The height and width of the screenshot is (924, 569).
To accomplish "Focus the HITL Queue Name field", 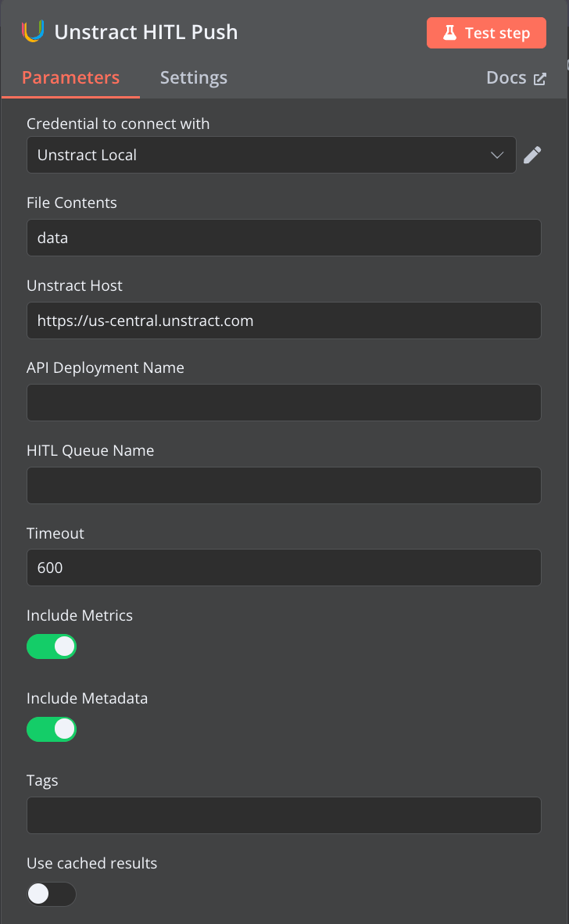I will click(x=284, y=485).
